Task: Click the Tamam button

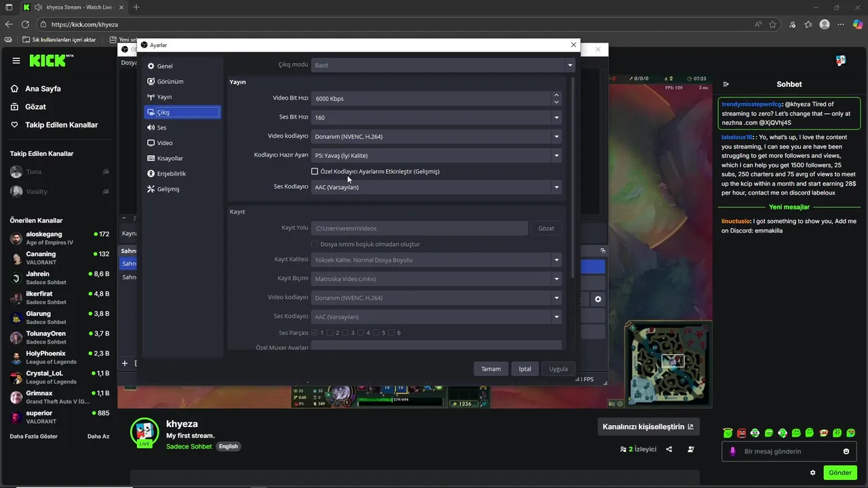Action: (491, 369)
